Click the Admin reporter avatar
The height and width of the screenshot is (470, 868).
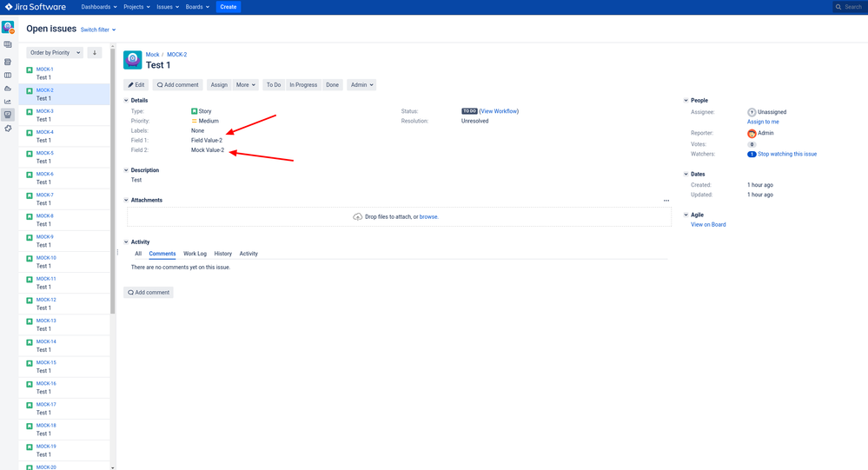[x=752, y=134]
